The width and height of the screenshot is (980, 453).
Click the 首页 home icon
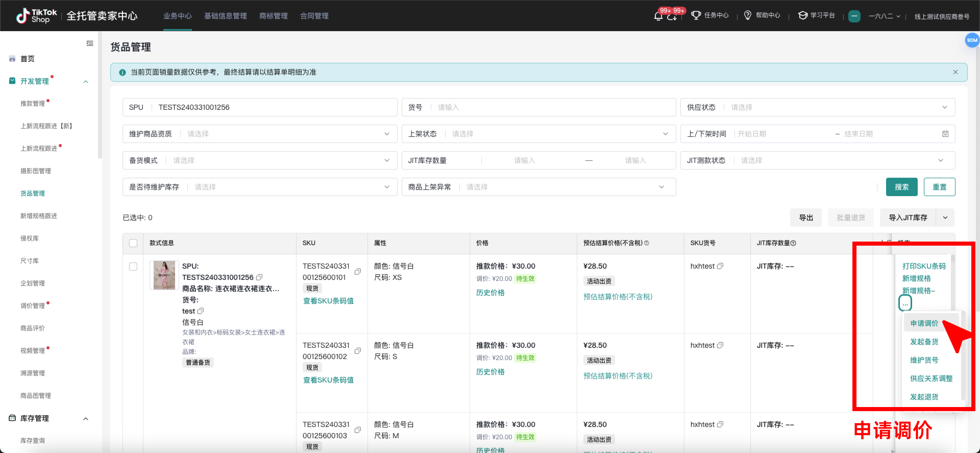coord(12,59)
